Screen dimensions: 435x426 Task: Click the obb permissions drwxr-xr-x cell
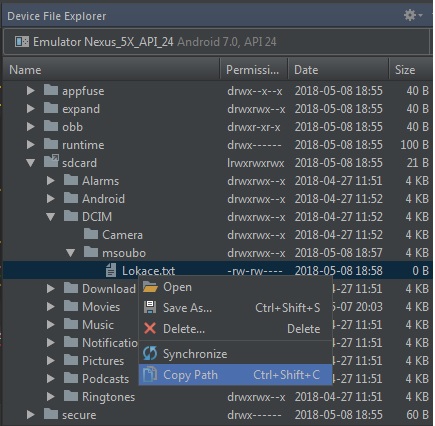[254, 127]
